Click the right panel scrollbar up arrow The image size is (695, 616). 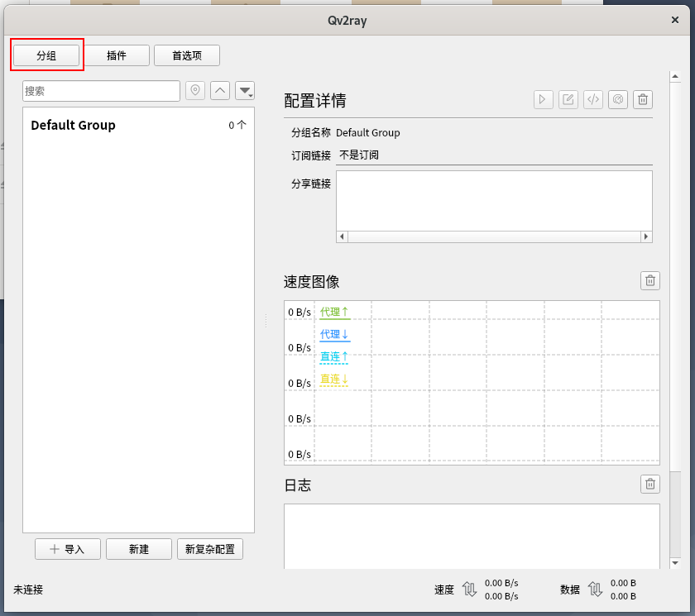[x=675, y=77]
